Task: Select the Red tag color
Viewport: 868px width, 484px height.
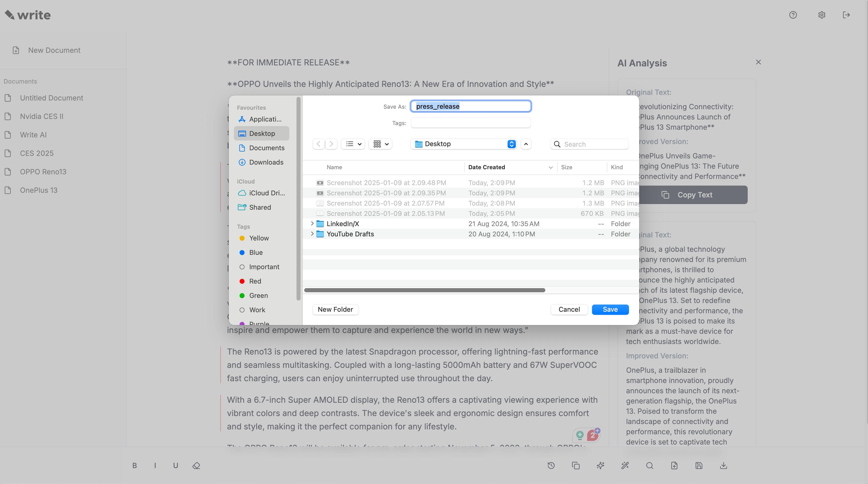Action: pos(255,281)
